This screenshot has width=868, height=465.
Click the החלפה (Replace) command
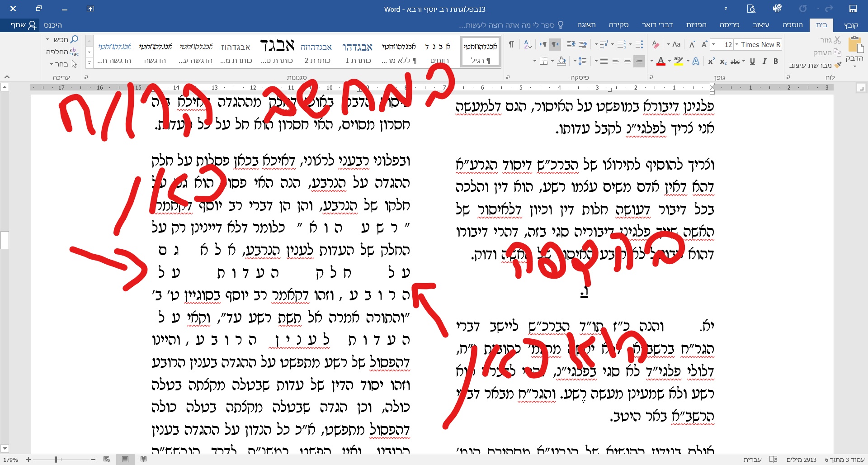[x=61, y=52]
